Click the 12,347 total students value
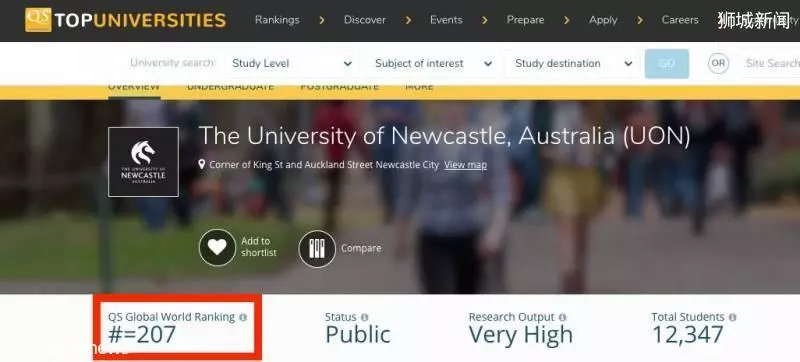800x362 pixels. pyautogui.click(x=688, y=335)
